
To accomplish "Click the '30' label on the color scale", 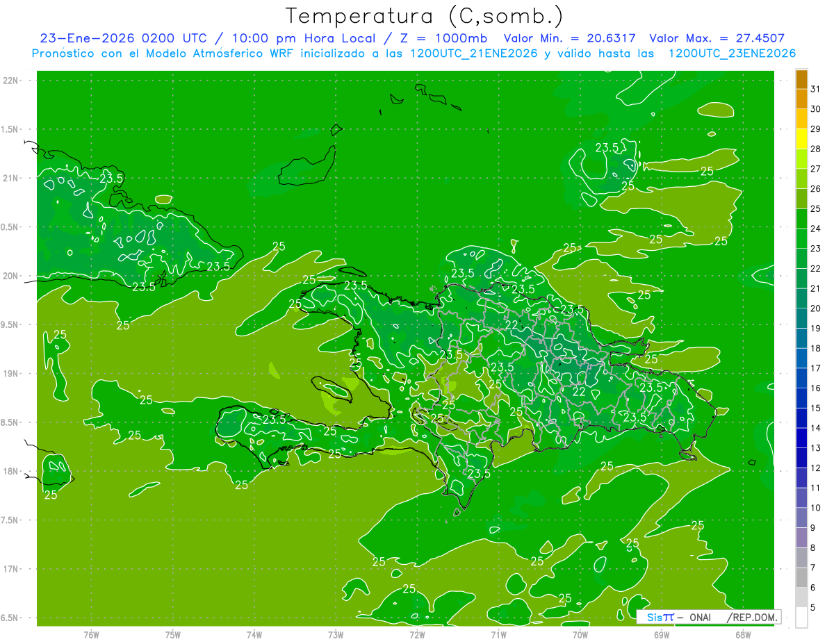I will (x=816, y=108).
